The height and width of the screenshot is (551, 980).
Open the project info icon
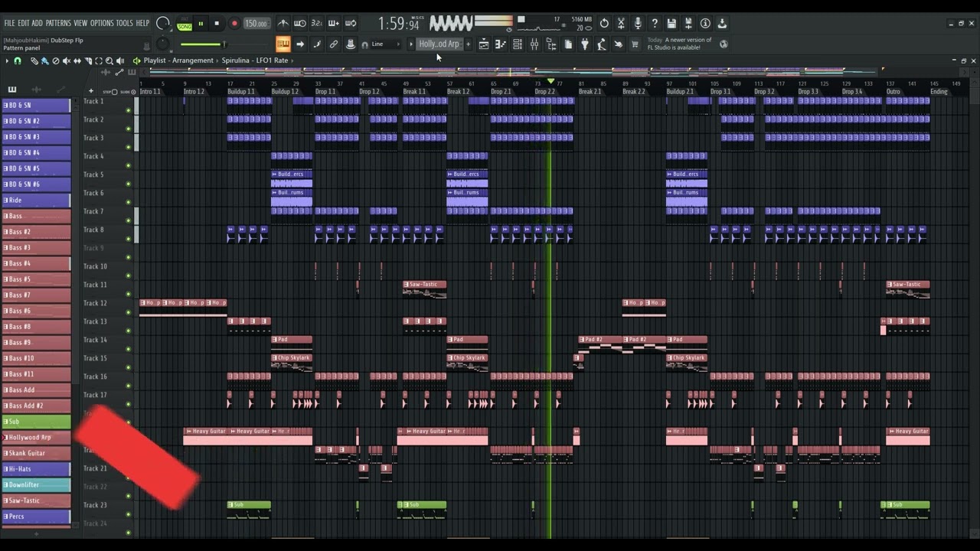pyautogui.click(x=705, y=24)
